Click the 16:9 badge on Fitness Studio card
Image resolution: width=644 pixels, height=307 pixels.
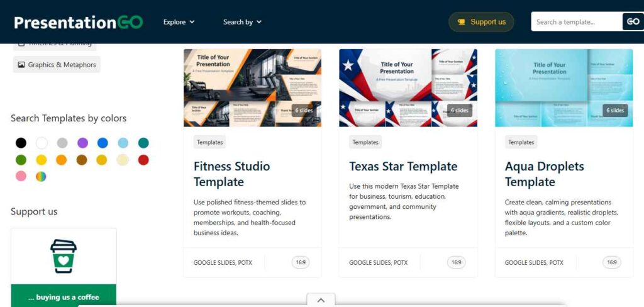click(301, 262)
